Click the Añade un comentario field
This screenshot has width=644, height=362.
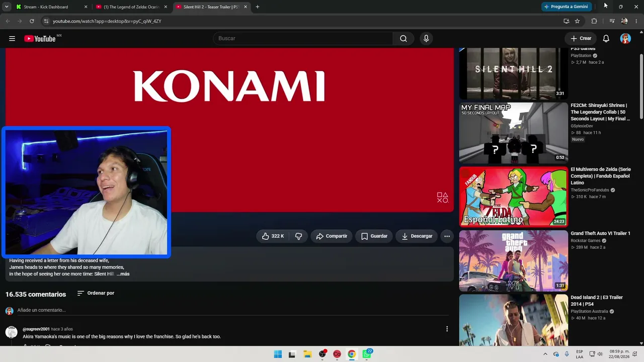[233, 310]
